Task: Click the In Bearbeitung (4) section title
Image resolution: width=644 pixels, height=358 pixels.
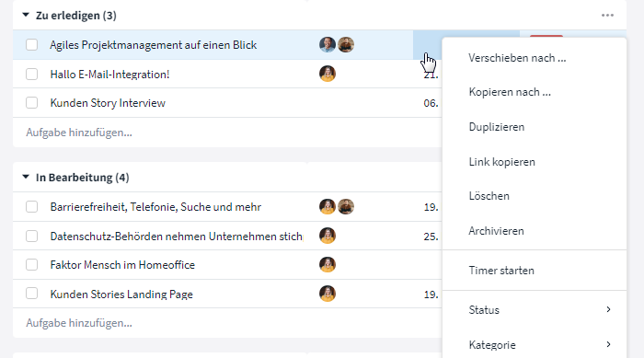Action: [x=82, y=177]
